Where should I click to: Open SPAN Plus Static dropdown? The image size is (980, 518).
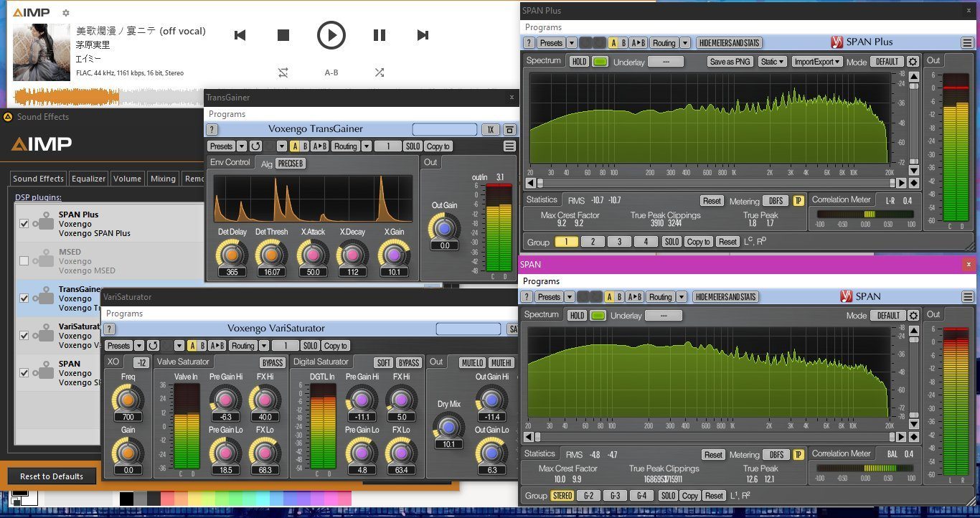point(772,62)
